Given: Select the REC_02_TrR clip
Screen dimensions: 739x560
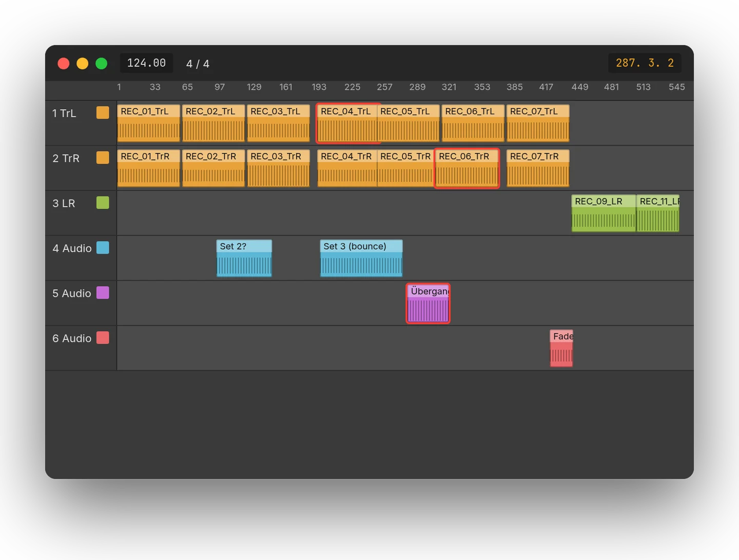Looking at the screenshot, I should [x=213, y=168].
